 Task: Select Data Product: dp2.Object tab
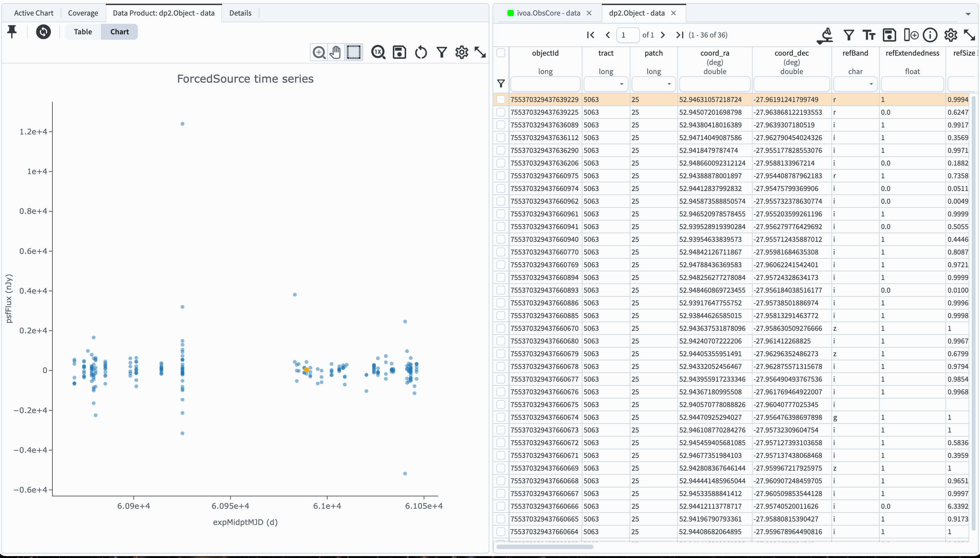point(164,13)
